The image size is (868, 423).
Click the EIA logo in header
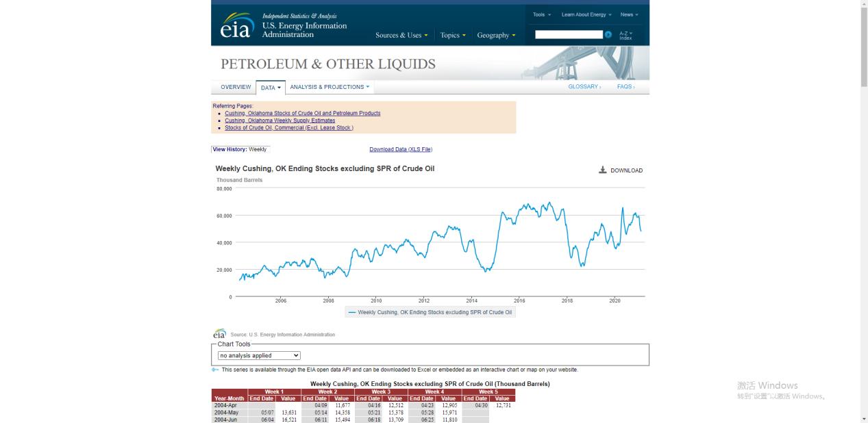[236, 27]
